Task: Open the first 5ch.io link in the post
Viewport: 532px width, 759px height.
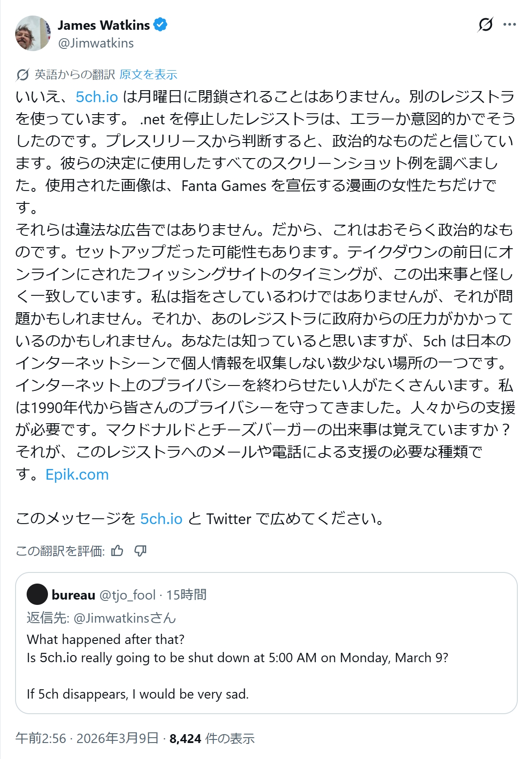Action: click(97, 97)
